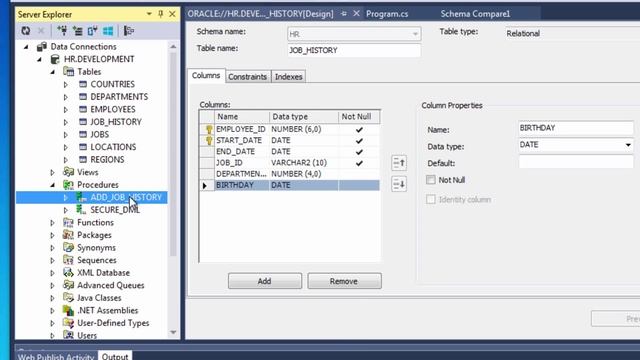The height and width of the screenshot is (360, 640).
Task: Click primary key icon of START_DATE row
Action: tap(209, 140)
